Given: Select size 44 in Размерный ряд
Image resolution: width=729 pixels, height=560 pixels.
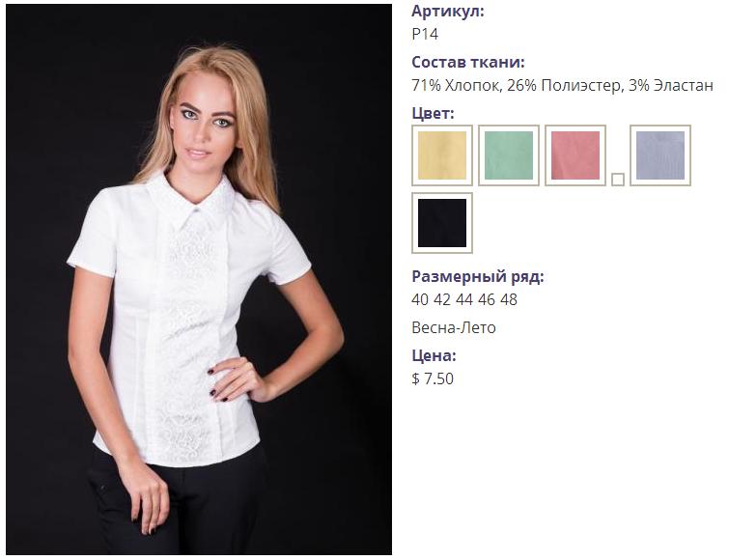Looking at the screenshot, I should click(x=464, y=299).
